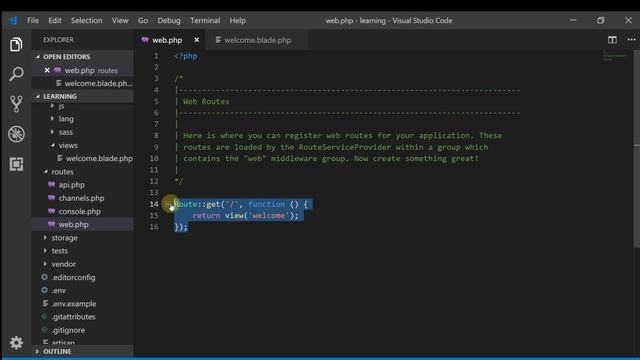Open the File menu
This screenshot has height=360, width=640.
coord(33,20)
